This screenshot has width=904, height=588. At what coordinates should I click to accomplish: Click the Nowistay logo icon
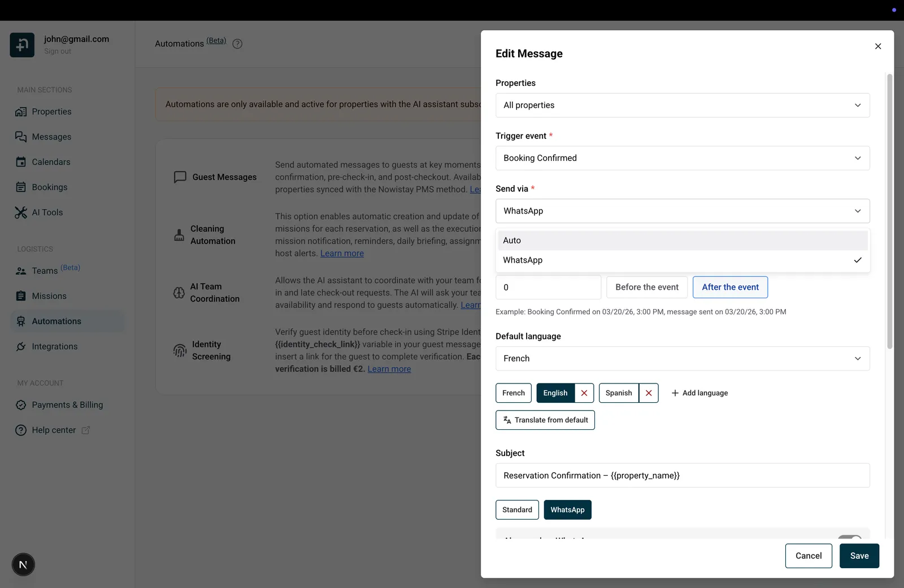pyautogui.click(x=22, y=45)
